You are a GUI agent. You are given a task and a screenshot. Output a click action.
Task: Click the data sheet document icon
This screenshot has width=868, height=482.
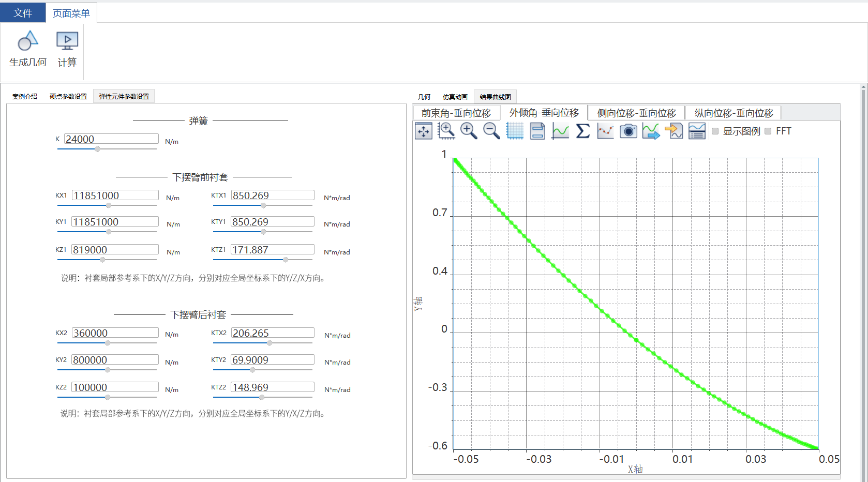[x=537, y=131]
